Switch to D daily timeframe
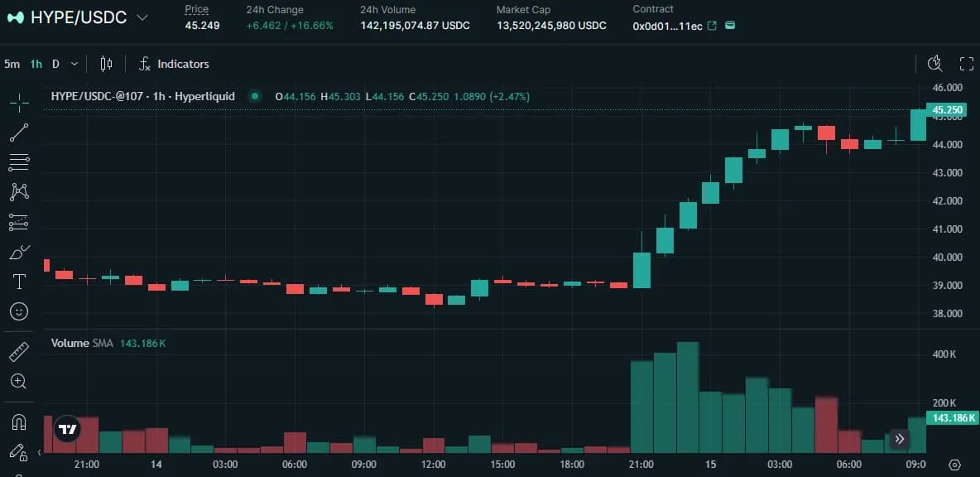This screenshot has width=980, height=477. (x=55, y=64)
